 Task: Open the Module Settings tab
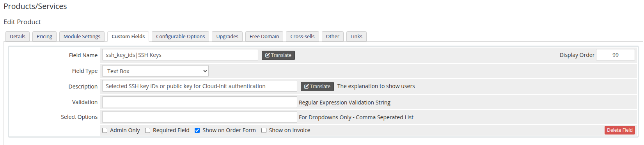coord(82,36)
